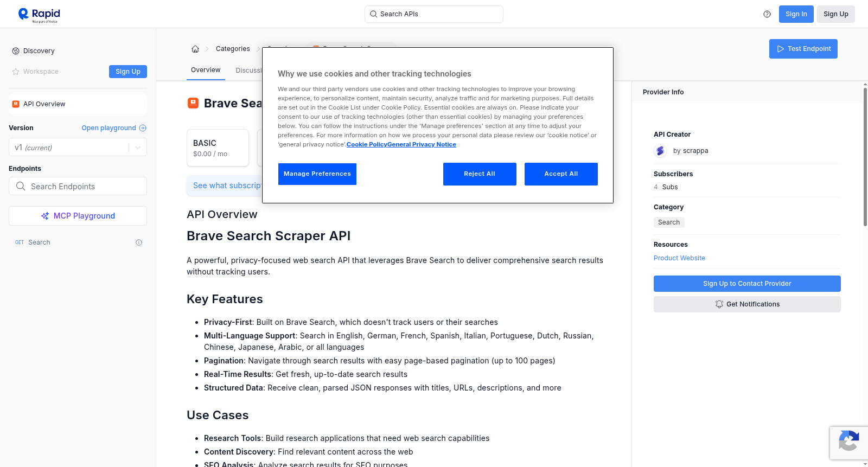Click the 'Brave Search Scraper API' heading
Viewport: 868px width, 467px height.
click(269, 236)
